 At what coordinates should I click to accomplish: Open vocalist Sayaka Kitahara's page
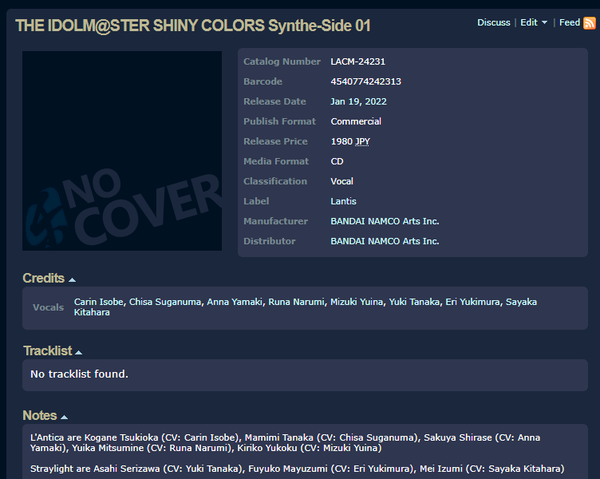click(305, 307)
